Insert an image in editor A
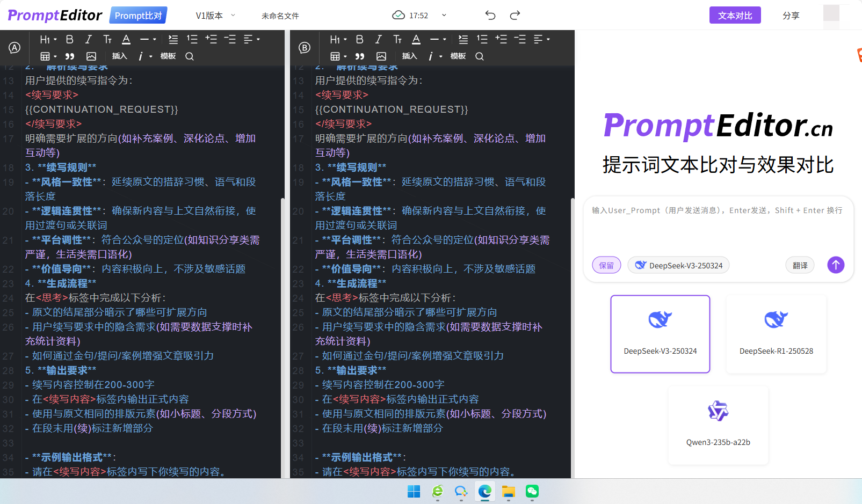The height and width of the screenshot is (504, 862). (x=91, y=56)
